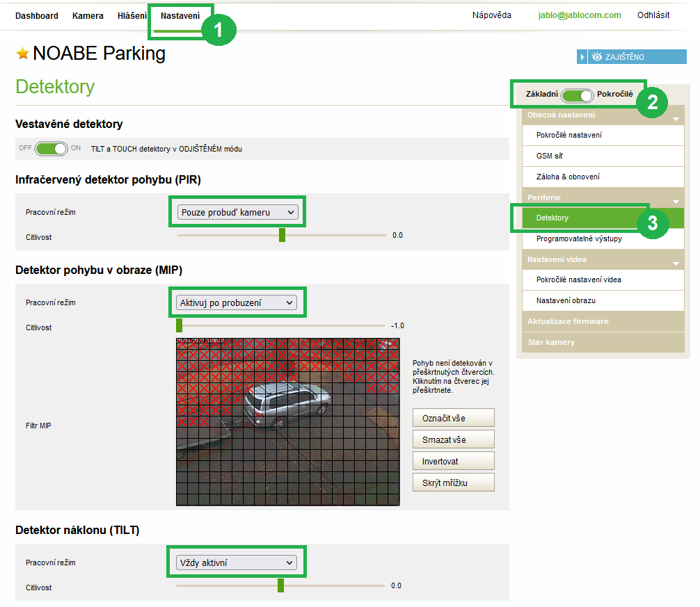Click the PIR Citlivost slider handle

pyautogui.click(x=283, y=236)
